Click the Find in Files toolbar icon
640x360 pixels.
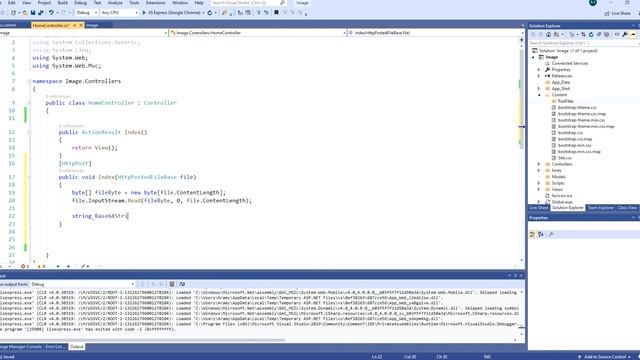pos(224,13)
